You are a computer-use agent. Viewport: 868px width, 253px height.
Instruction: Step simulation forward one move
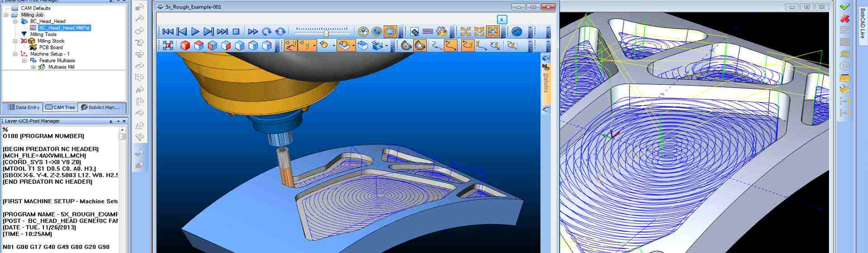pyautogui.click(x=208, y=32)
